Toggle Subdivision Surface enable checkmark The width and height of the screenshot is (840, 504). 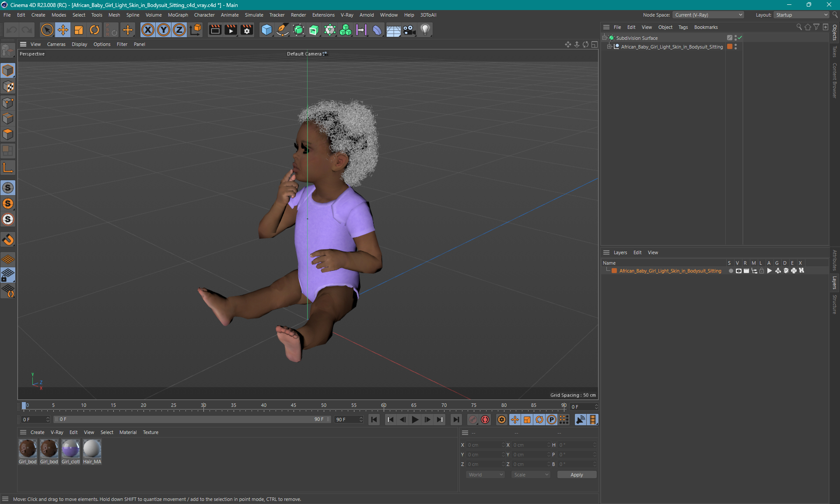pos(739,38)
